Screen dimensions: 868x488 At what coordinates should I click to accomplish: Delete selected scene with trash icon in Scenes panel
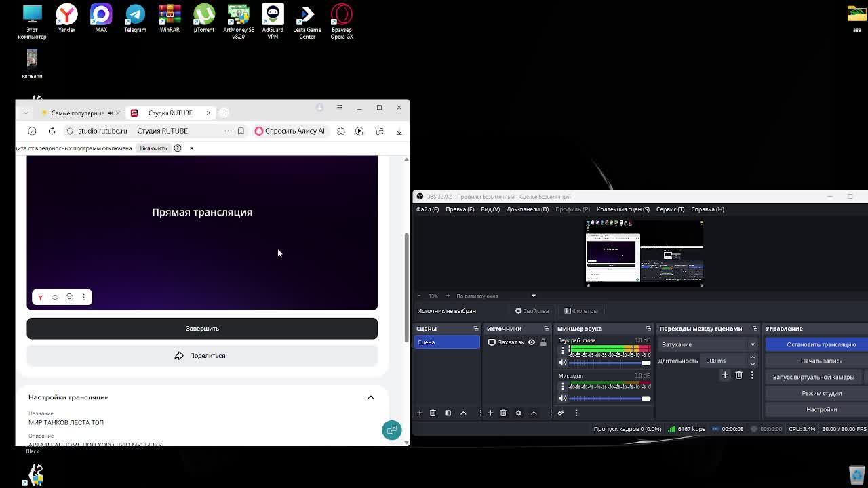coord(433,413)
